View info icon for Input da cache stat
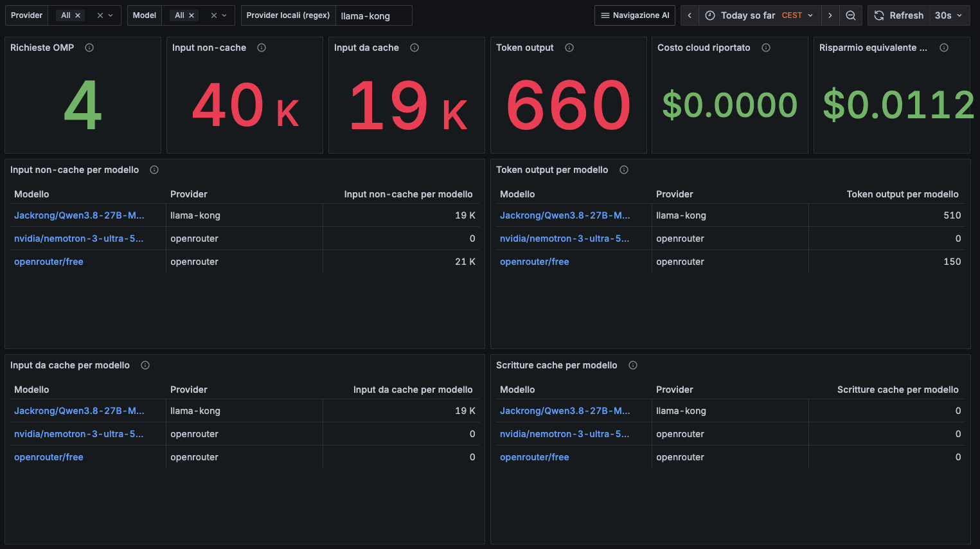This screenshot has height=549, width=980. pos(414,48)
